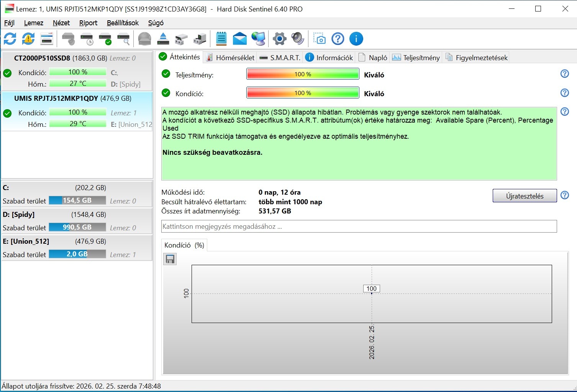
Task: Click the disk with stethoscope test icon
Action: click(69, 39)
